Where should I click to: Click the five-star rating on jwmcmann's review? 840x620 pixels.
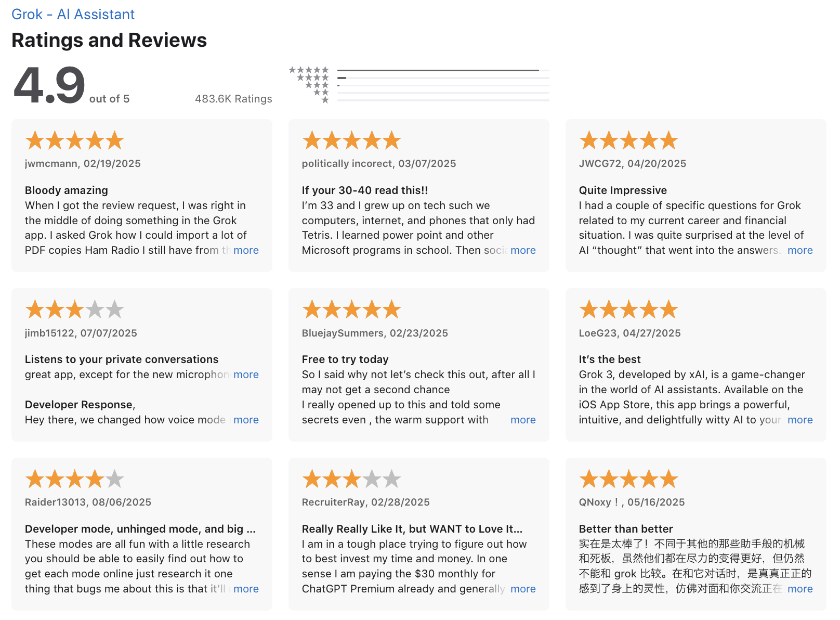[x=74, y=139]
